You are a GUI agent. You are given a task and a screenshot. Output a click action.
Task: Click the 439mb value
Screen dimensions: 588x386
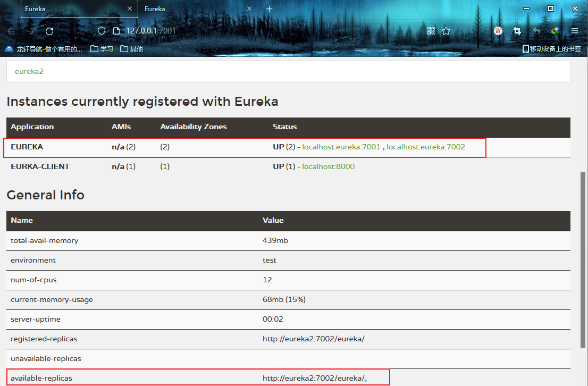pos(275,240)
